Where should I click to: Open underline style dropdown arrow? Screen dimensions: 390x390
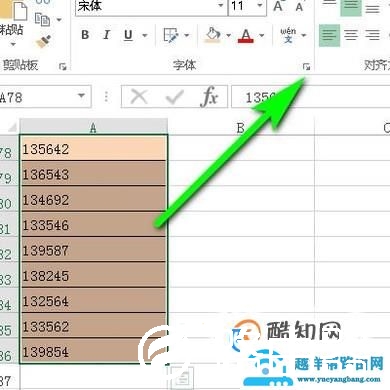click(145, 35)
